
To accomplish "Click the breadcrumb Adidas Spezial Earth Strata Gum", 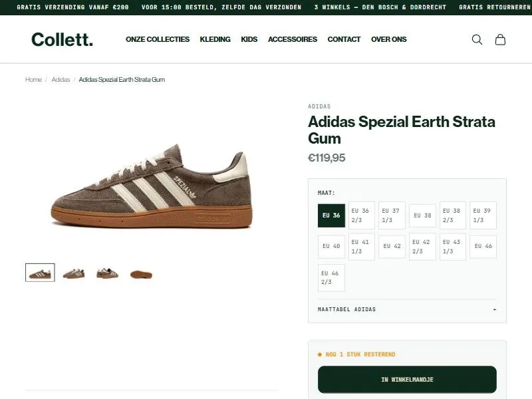I will (x=122, y=79).
